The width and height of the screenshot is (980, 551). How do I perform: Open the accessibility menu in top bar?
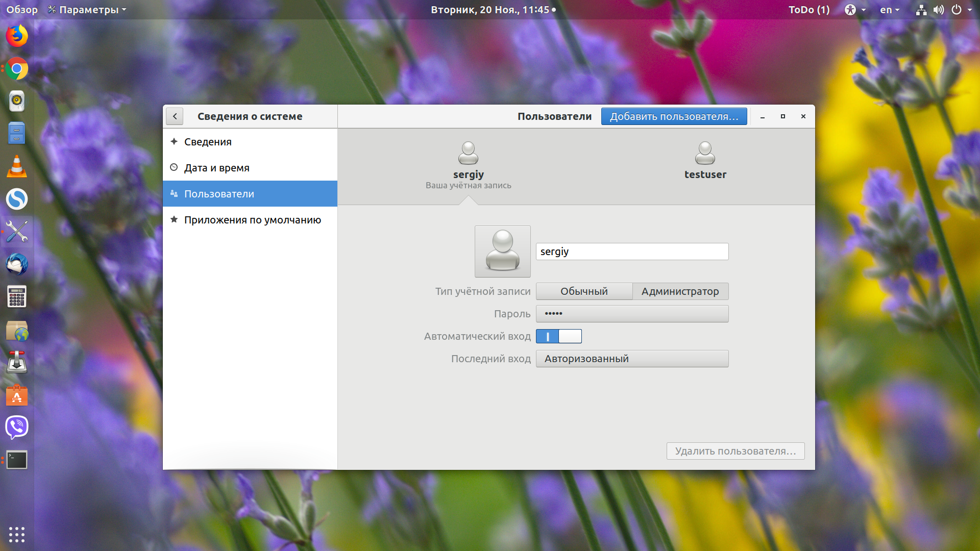(x=855, y=10)
